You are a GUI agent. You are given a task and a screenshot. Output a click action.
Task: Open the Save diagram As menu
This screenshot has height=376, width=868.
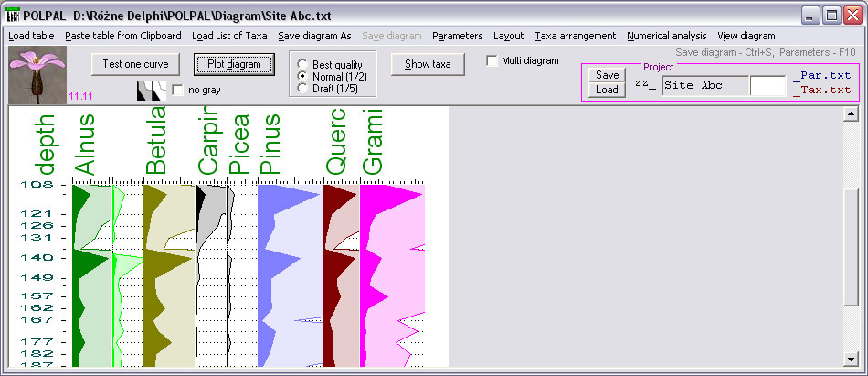pyautogui.click(x=314, y=36)
